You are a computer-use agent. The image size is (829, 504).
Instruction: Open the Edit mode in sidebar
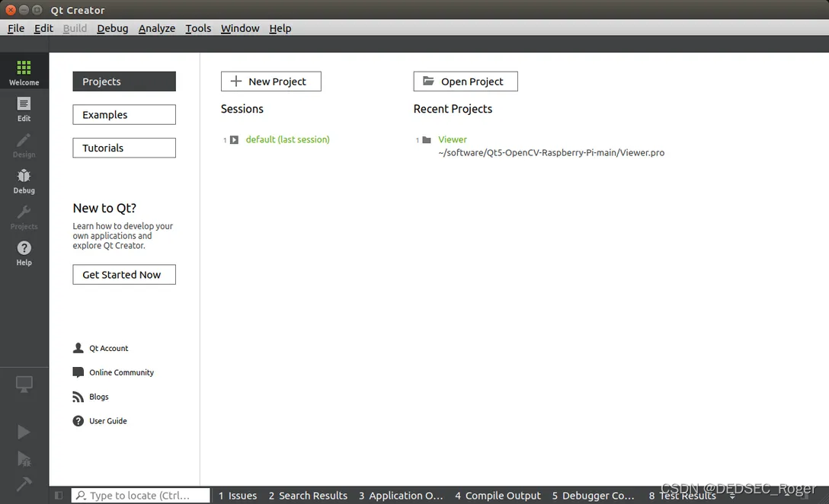[24, 110]
